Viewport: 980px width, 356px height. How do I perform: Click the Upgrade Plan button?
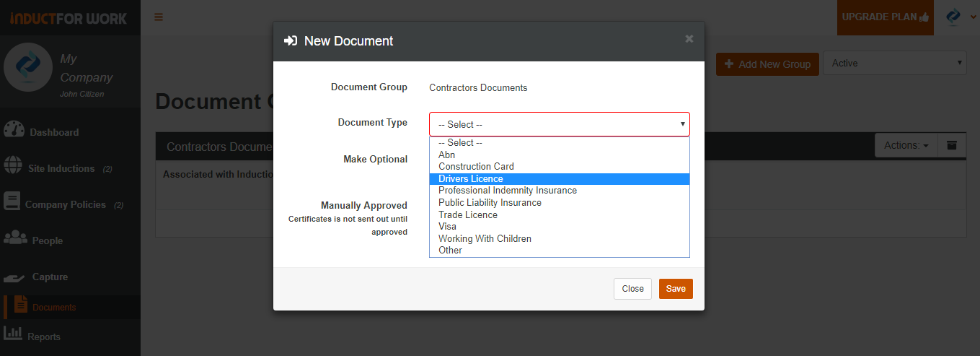coord(886,17)
